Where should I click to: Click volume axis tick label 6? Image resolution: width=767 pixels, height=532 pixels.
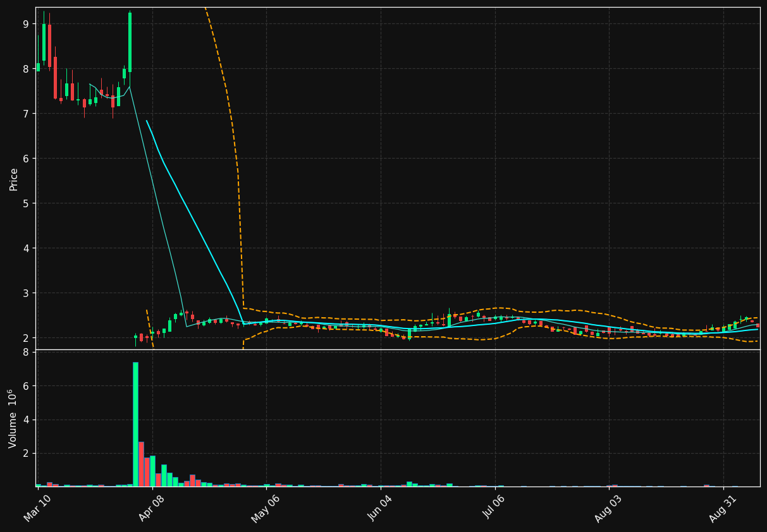[26, 386]
